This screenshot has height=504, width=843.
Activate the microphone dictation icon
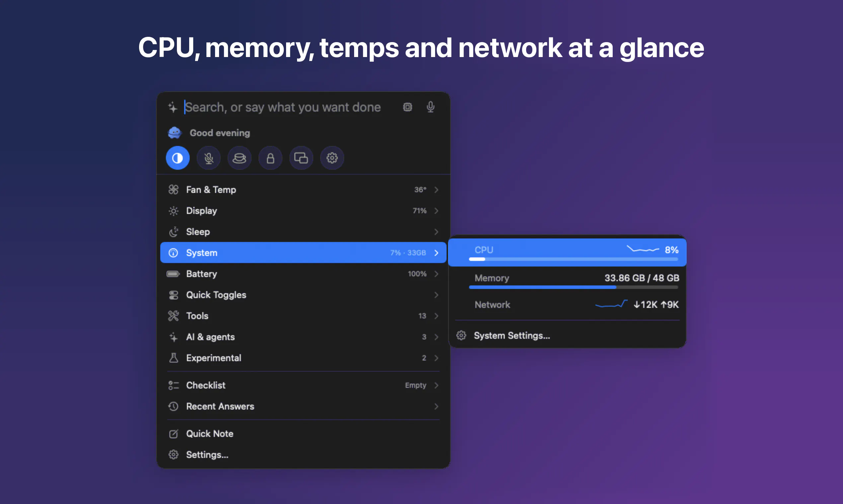point(431,107)
